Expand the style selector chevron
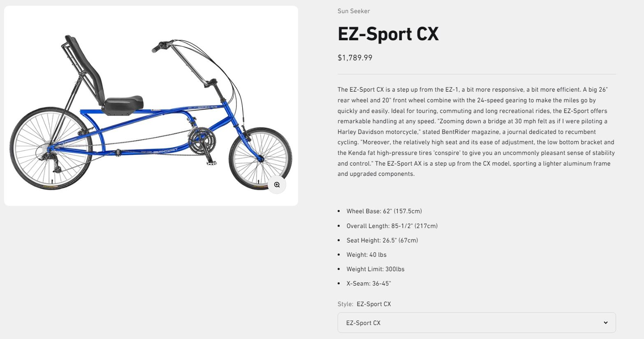The height and width of the screenshot is (339, 644). click(x=605, y=323)
